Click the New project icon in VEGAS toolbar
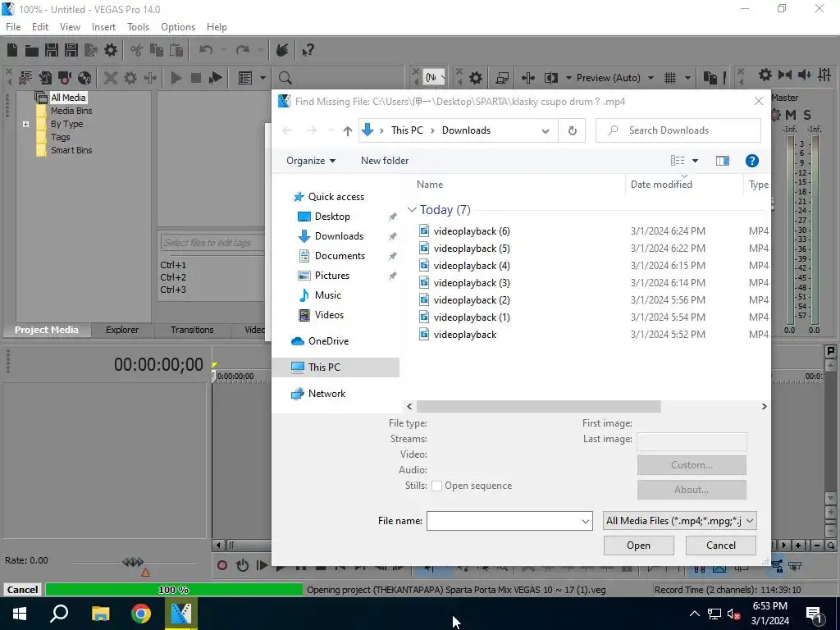Viewport: 840px width, 630px height. tap(12, 50)
